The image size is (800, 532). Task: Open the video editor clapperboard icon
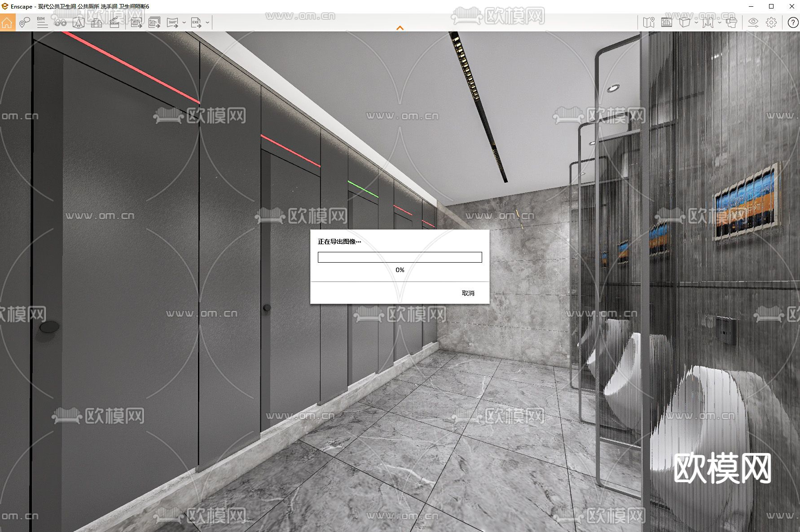[114, 22]
